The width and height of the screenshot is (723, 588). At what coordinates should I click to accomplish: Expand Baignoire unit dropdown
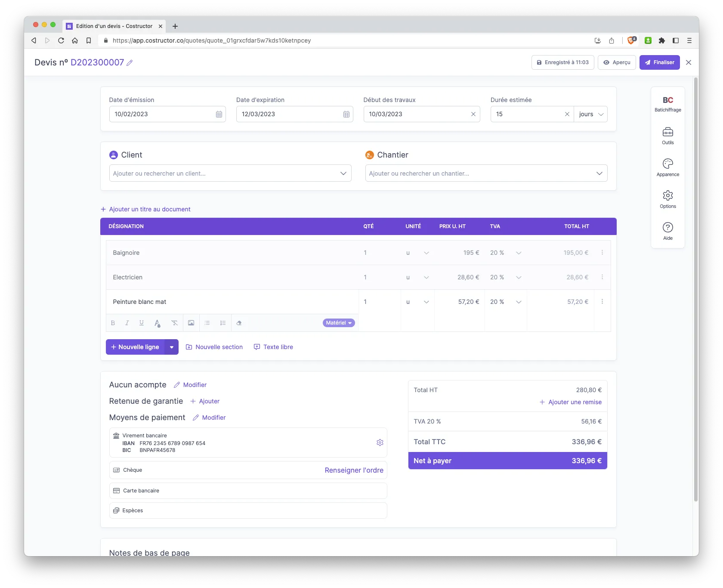426,253
